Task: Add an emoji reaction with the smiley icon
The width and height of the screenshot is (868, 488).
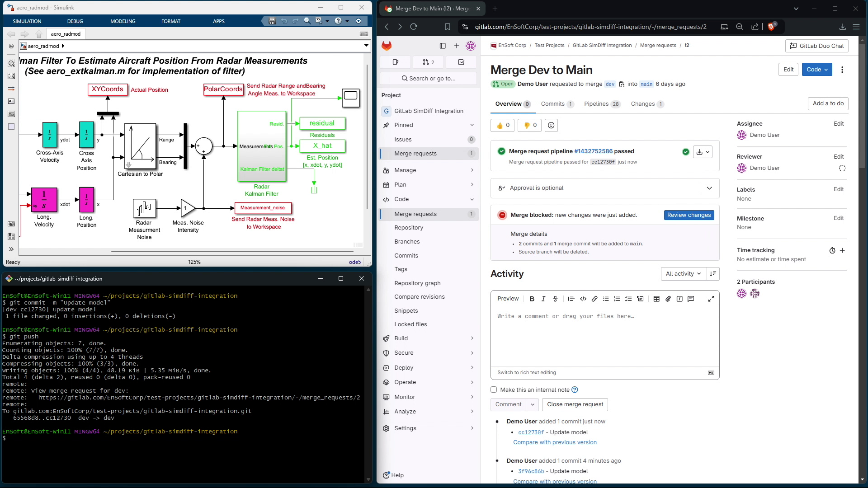Action: 551,125
